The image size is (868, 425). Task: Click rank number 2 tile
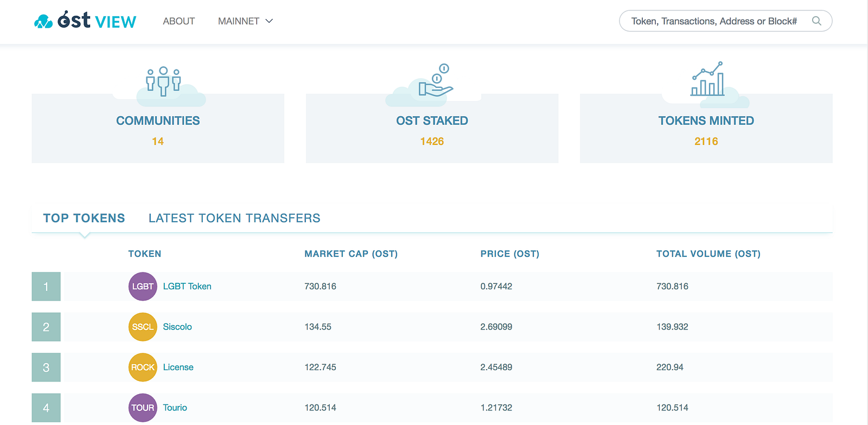(x=46, y=327)
